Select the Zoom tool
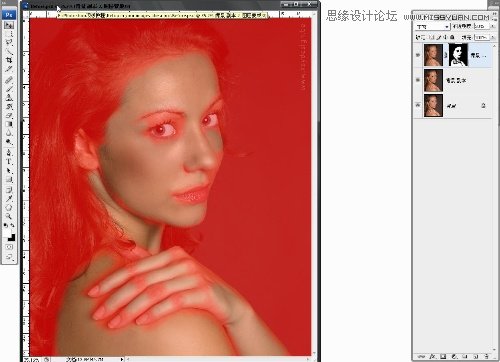Image resolution: width=500 pixels, height=362 pixels. pos(9,216)
